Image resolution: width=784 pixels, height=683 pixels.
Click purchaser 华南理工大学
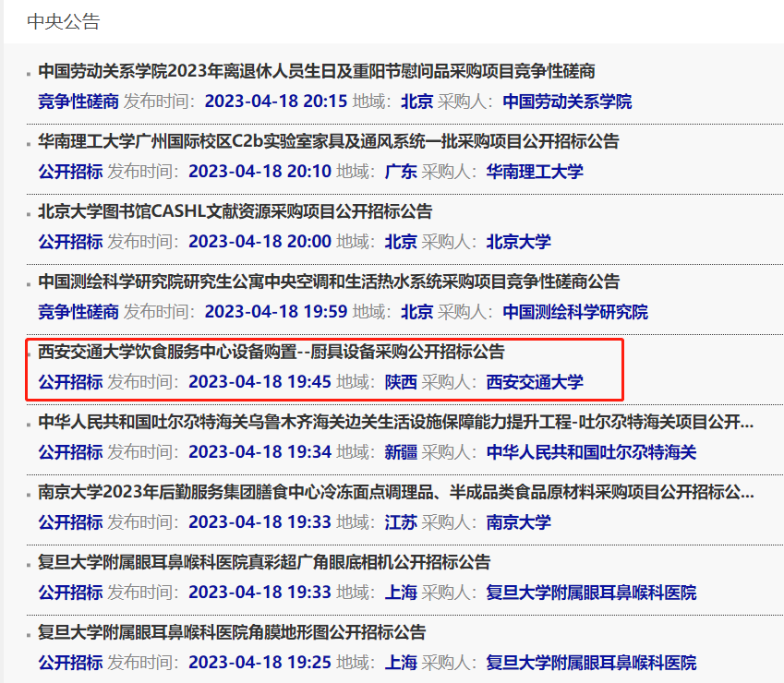click(x=535, y=172)
